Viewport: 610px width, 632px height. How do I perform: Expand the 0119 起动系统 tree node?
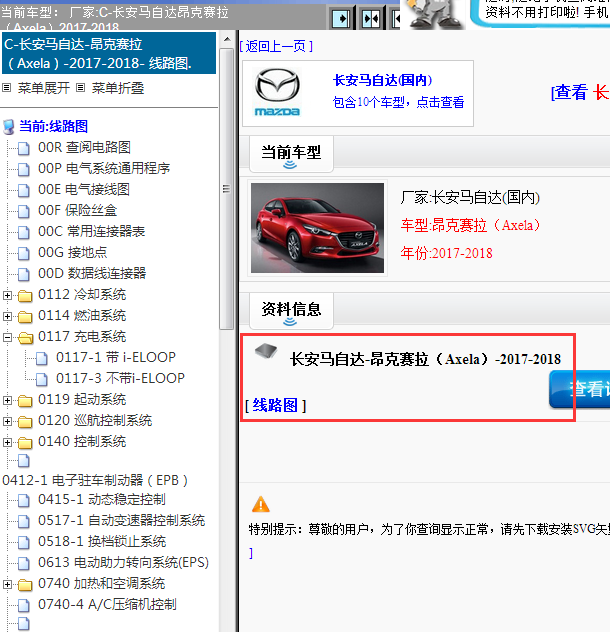point(7,400)
